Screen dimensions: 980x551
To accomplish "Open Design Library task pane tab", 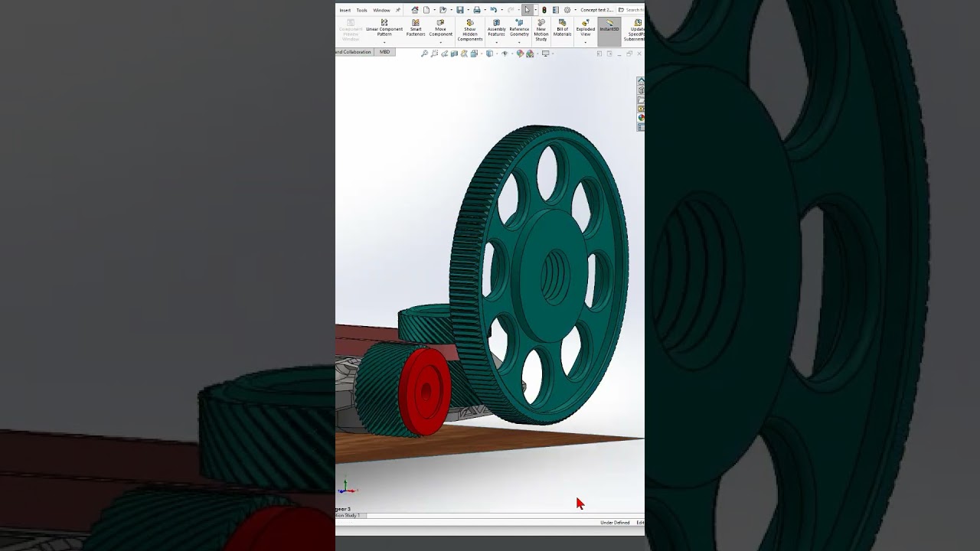I will click(x=641, y=90).
